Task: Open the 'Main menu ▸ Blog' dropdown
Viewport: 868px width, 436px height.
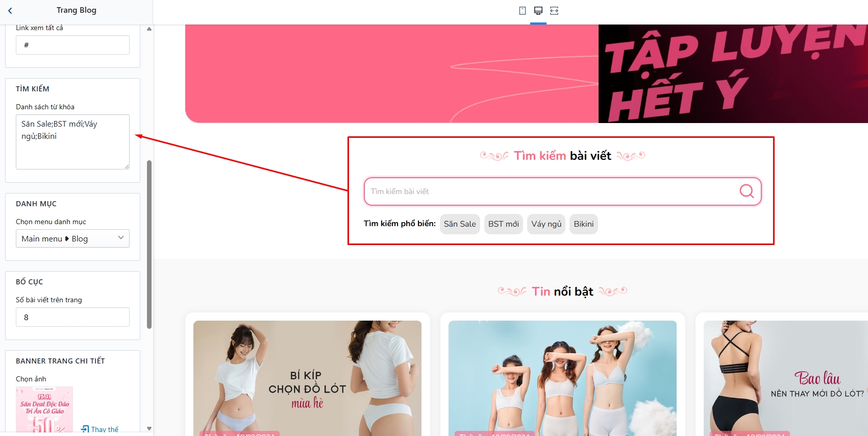Action: tap(72, 238)
